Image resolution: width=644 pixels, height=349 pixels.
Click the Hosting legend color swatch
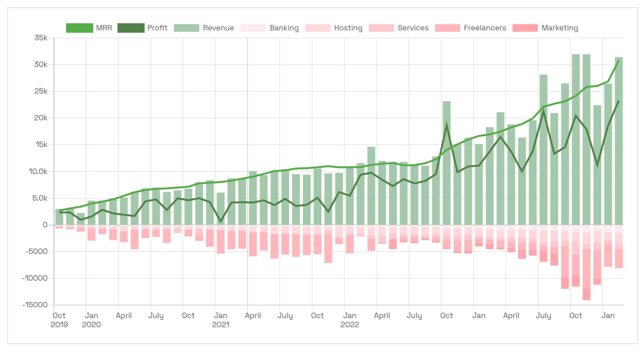[317, 28]
